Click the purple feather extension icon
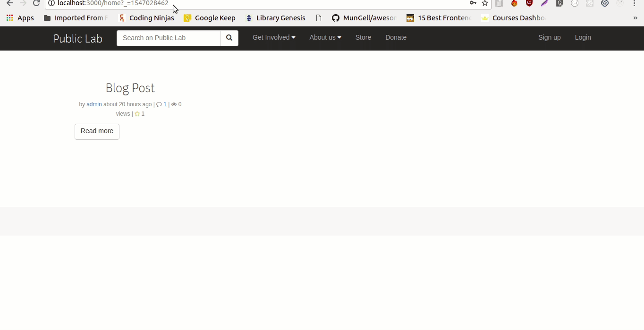The width and height of the screenshot is (644, 330). coord(544,3)
